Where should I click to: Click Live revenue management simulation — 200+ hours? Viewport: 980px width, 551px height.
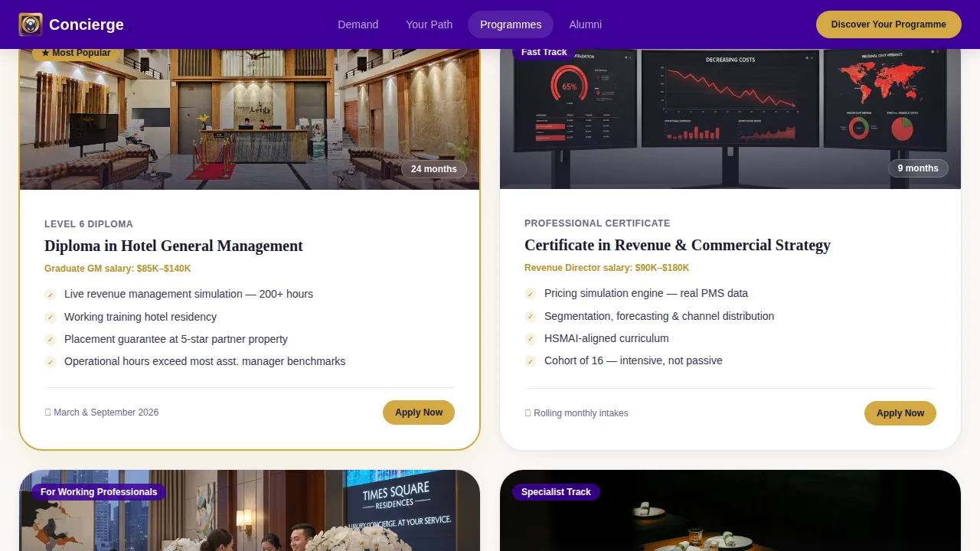pos(188,294)
